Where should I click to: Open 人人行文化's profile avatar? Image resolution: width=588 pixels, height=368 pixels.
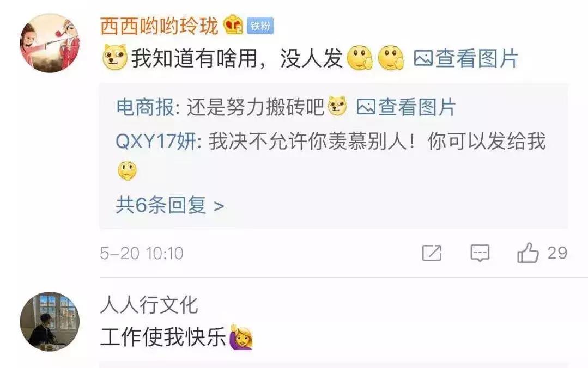(x=50, y=322)
